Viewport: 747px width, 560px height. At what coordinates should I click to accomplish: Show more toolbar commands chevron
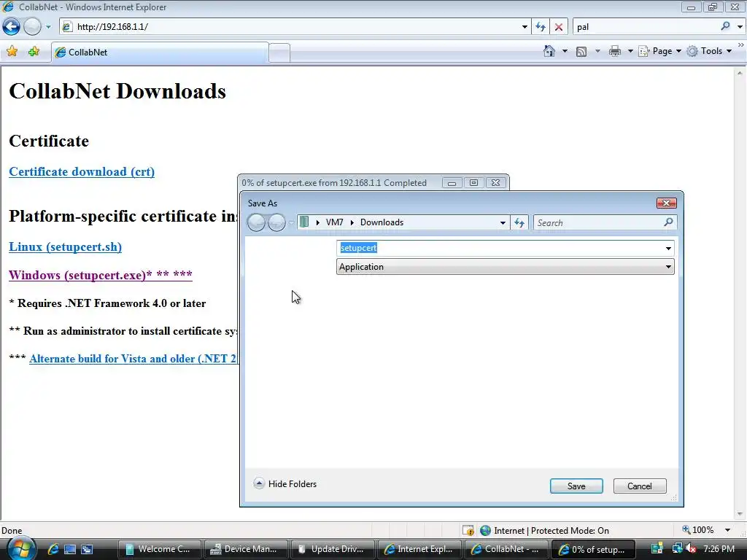pyautogui.click(x=741, y=44)
